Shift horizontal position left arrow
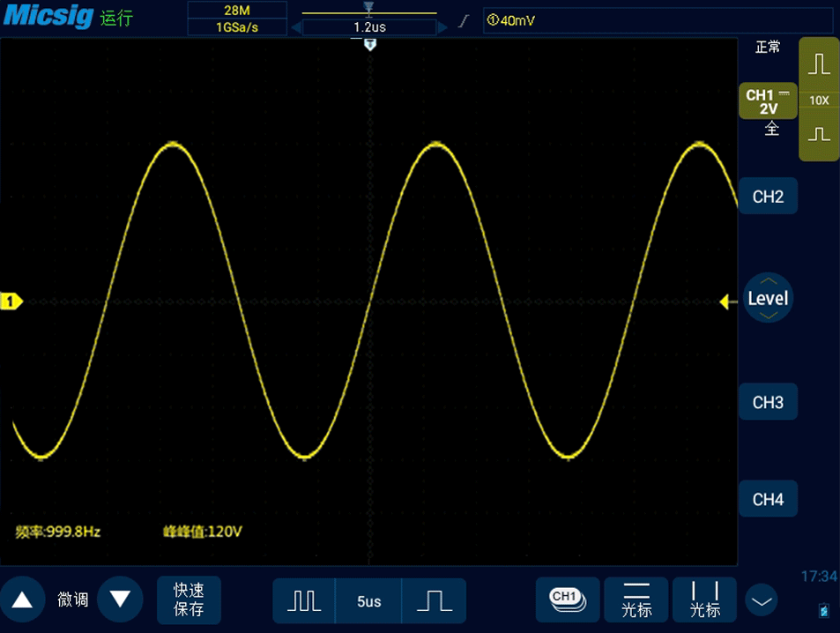840x633 pixels. (295, 27)
